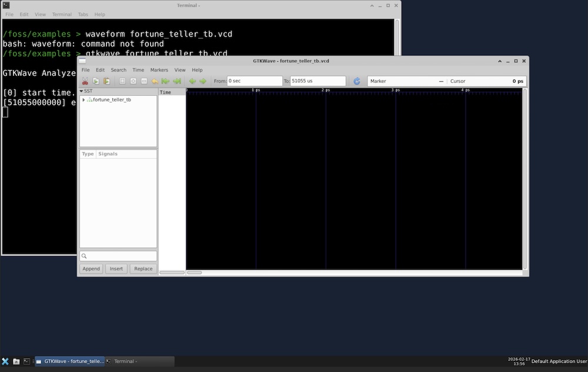Click the green Find Next Edge arrow
Viewport: 588px width, 372px height.
203,81
